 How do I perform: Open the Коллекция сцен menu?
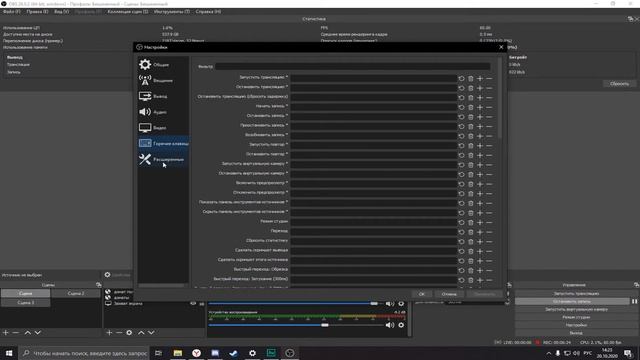[128, 11]
